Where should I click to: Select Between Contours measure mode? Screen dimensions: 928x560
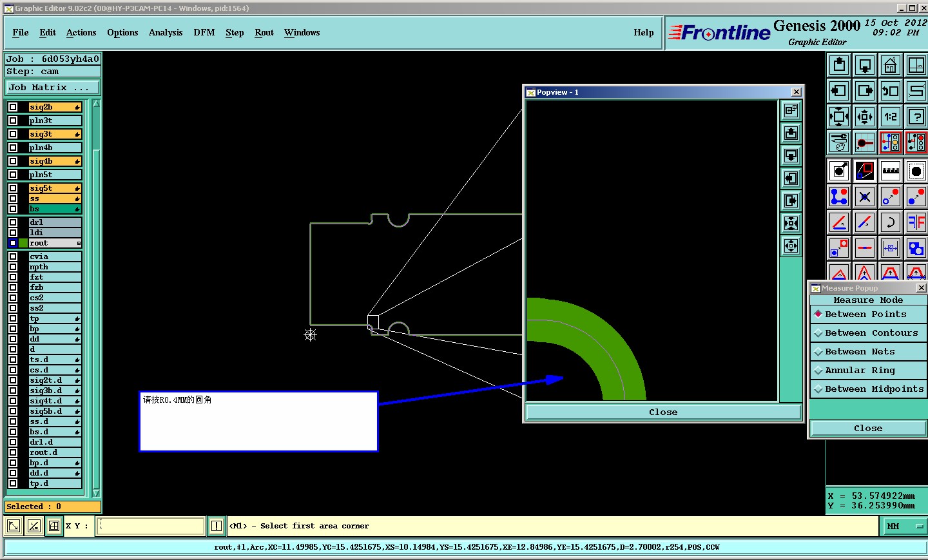coord(868,333)
